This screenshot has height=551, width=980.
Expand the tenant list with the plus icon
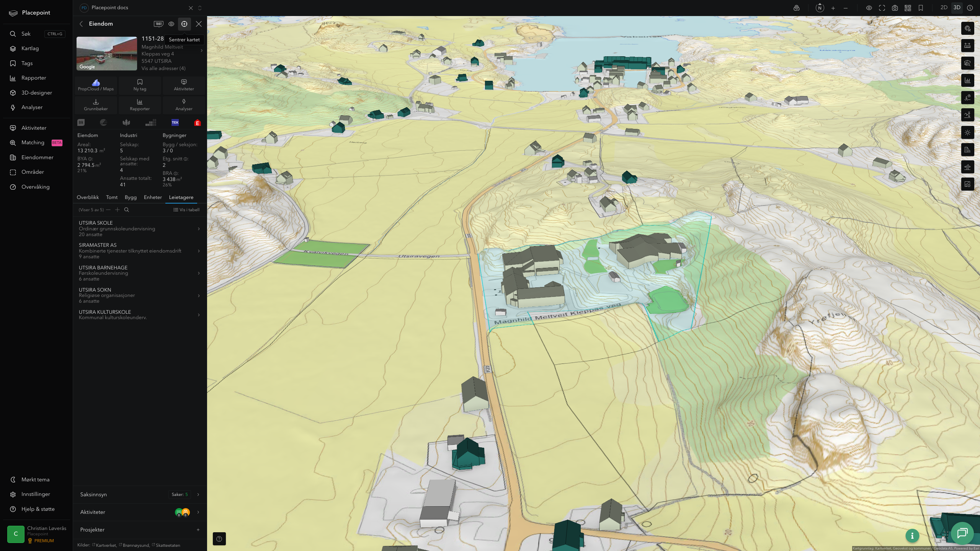pos(118,210)
